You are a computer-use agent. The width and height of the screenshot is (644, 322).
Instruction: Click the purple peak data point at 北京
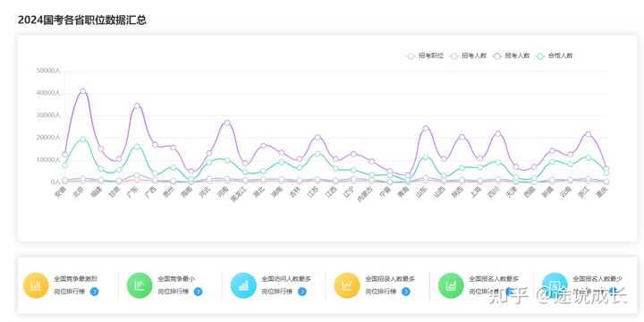82,91
